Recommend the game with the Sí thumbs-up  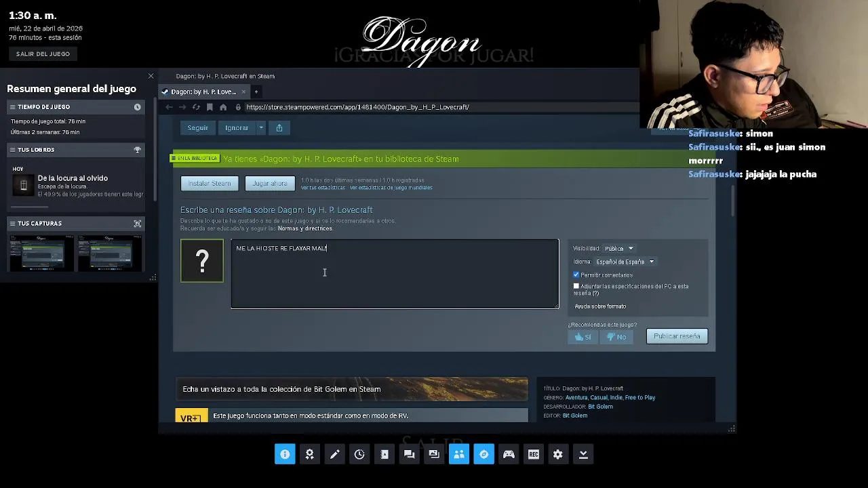[x=583, y=337]
